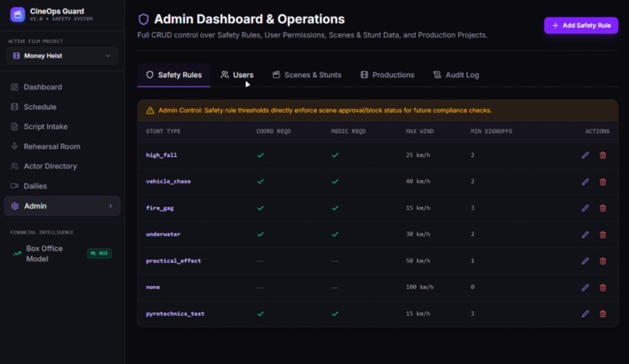This screenshot has width=629, height=364.
Task: Switch to the Safety Rules tab
Action: tap(174, 75)
